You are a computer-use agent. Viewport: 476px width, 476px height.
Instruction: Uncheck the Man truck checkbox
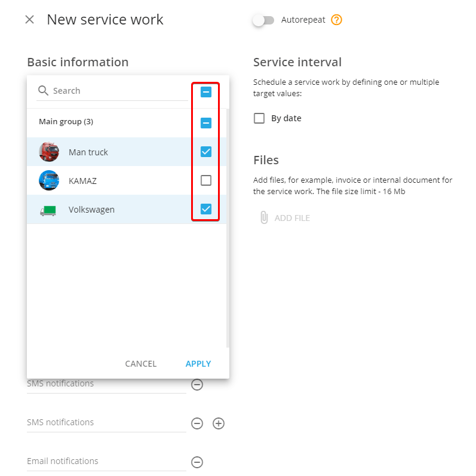click(x=206, y=152)
